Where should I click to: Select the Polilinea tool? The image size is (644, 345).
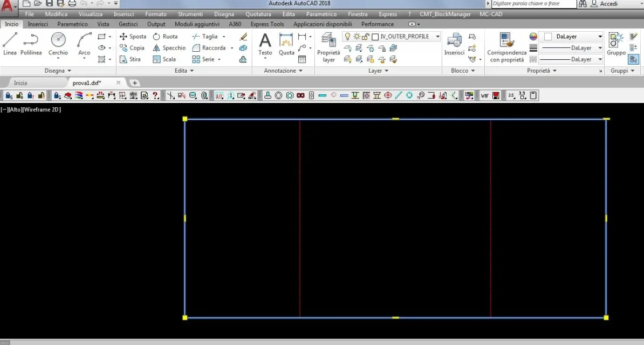click(31, 44)
